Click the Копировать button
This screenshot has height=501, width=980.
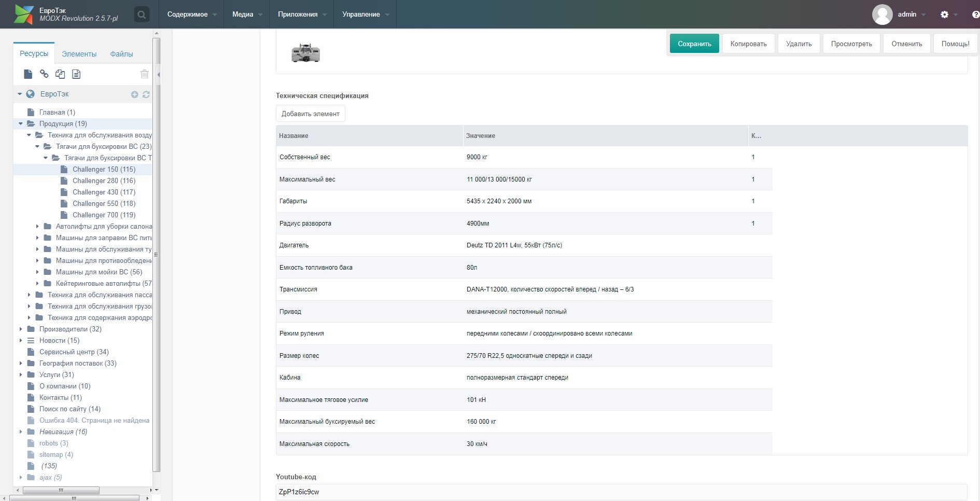[748, 44]
